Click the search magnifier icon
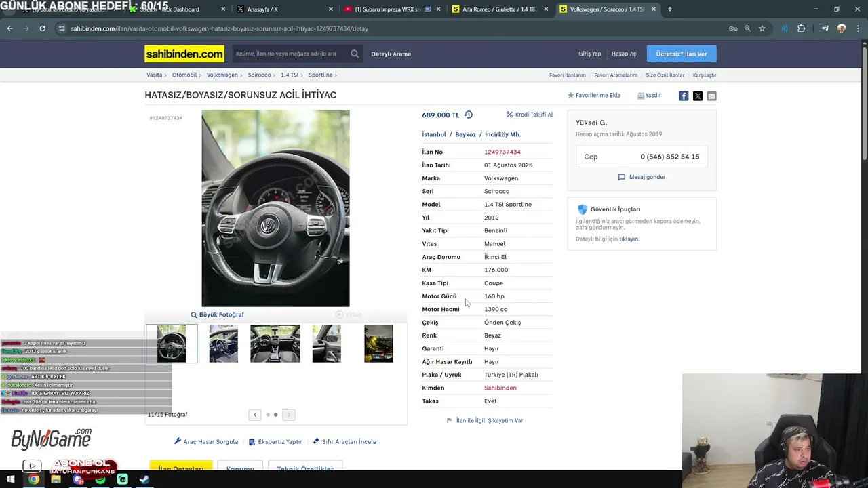The width and height of the screenshot is (868, 488). 355,54
